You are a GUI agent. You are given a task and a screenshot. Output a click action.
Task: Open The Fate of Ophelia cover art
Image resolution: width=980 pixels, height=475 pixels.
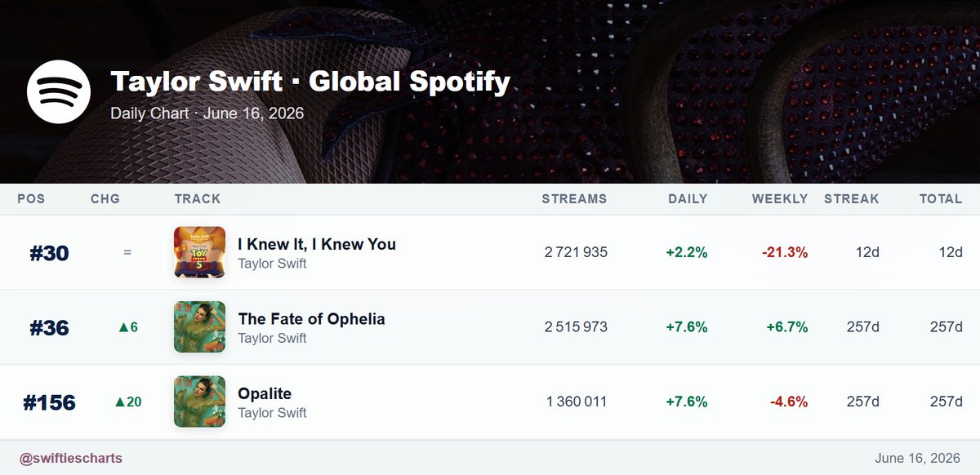tap(199, 327)
